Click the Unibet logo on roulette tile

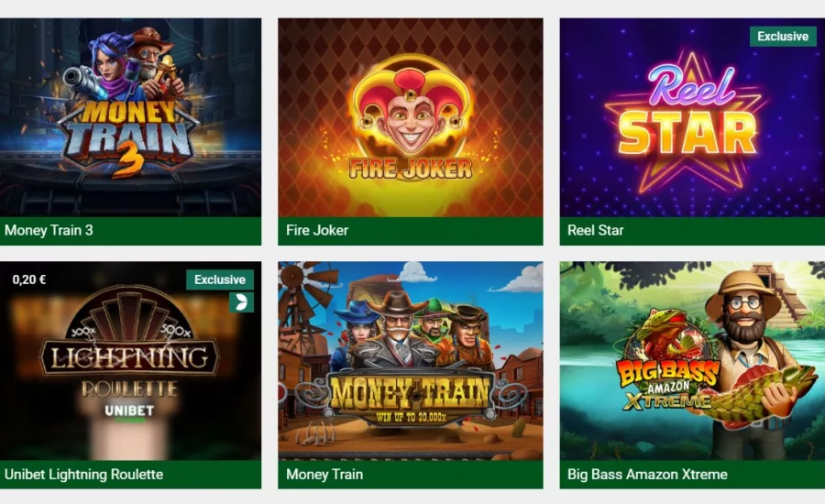click(x=129, y=411)
